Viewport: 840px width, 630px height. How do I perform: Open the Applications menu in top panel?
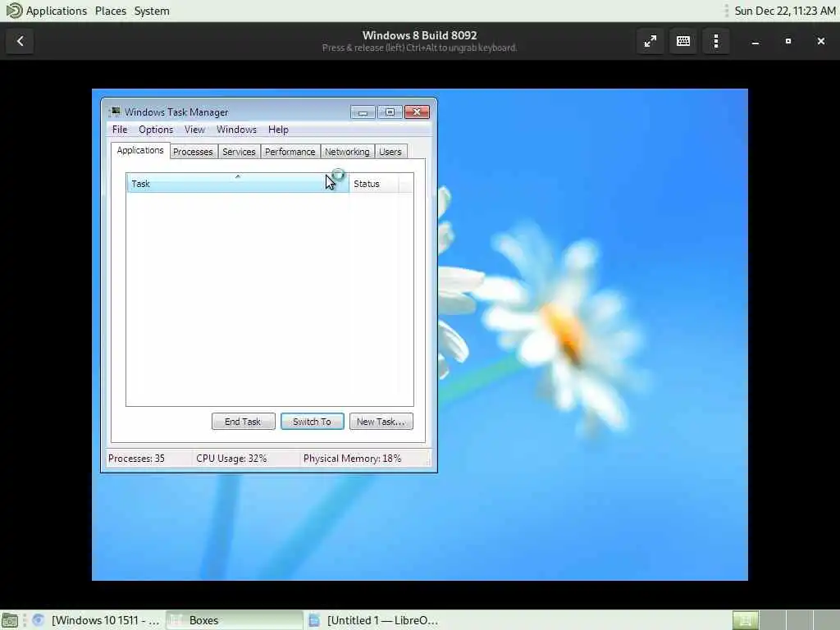point(57,11)
